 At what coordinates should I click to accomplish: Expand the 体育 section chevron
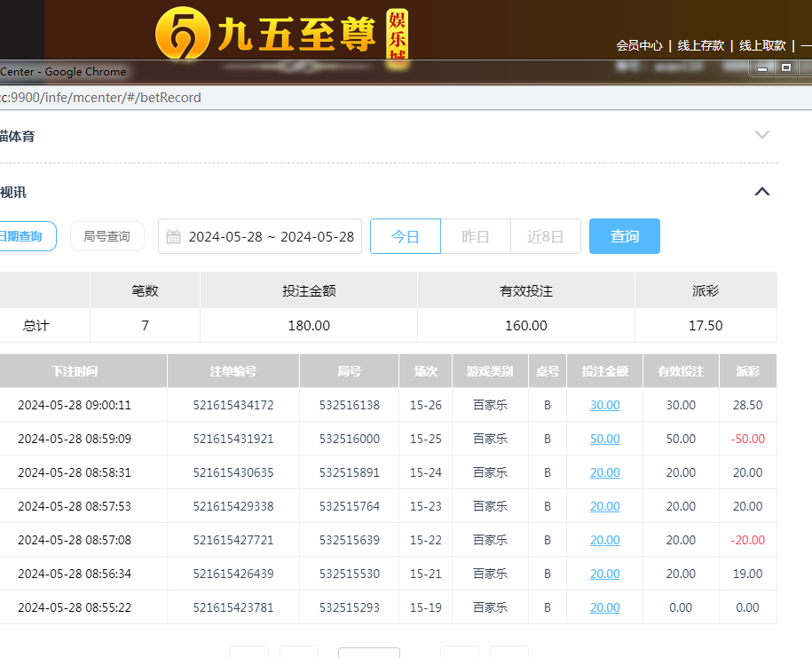point(761,135)
